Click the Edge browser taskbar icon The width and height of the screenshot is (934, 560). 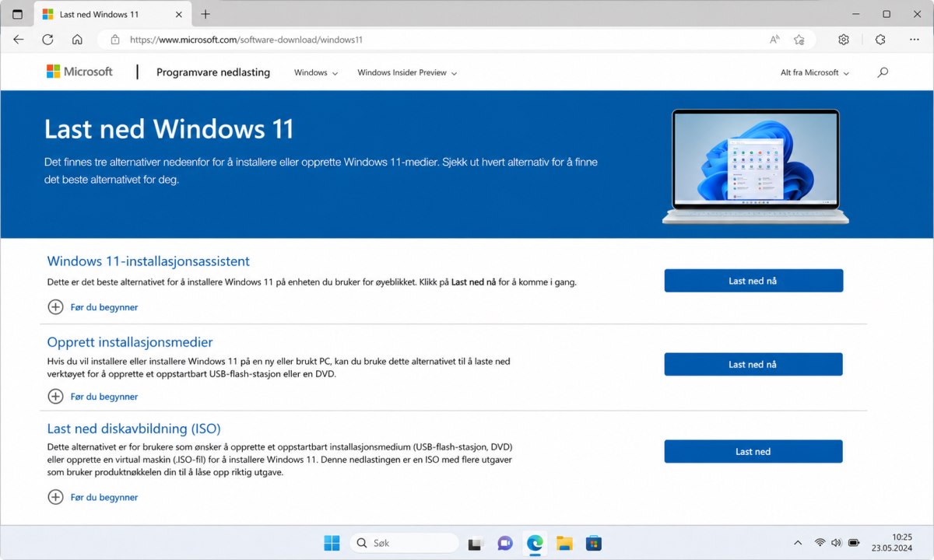pyautogui.click(x=535, y=543)
